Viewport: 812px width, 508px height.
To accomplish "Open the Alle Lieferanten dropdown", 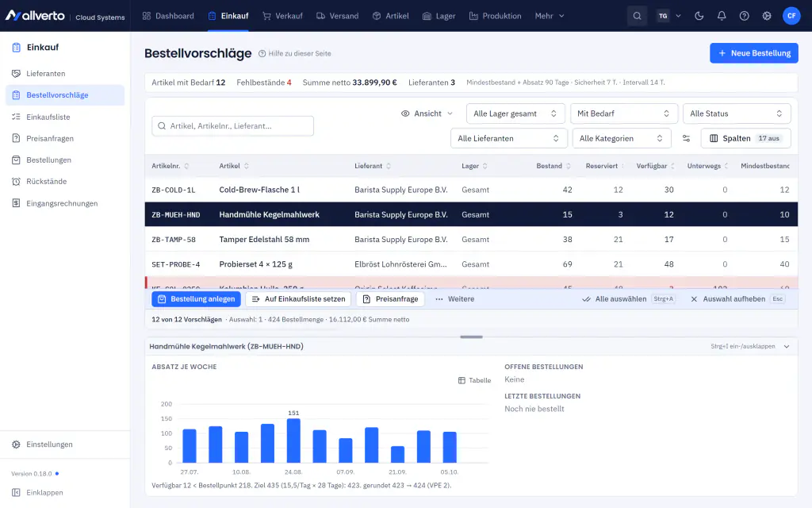I will [508, 138].
